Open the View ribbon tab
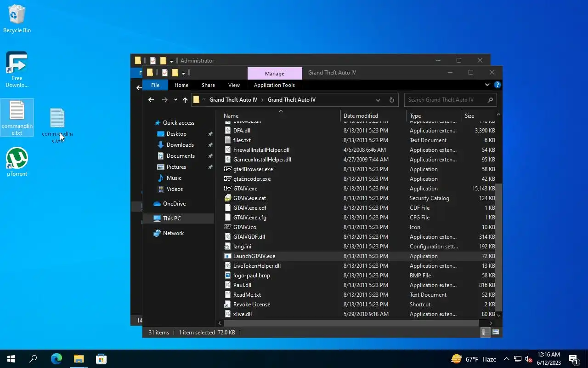Viewport: 588px width, 368px height. [x=234, y=85]
